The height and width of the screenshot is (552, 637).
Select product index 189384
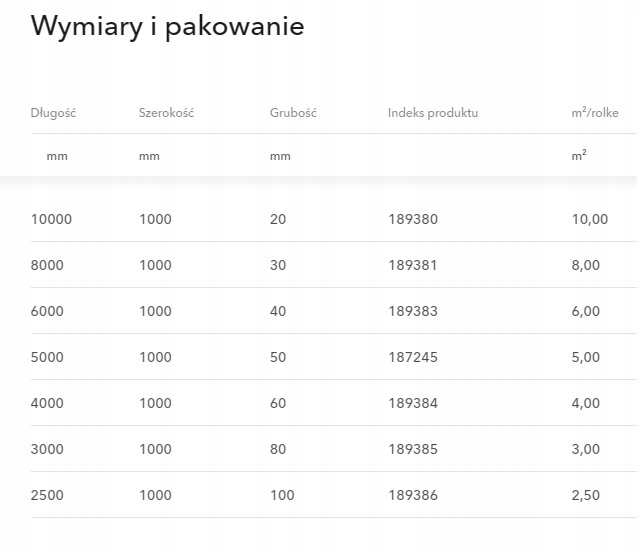coord(413,403)
